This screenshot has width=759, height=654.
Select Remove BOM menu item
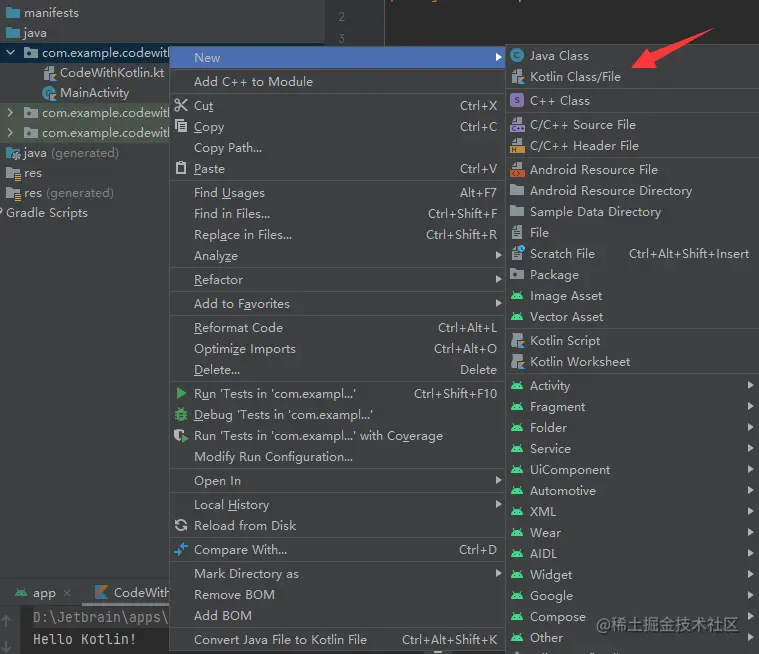point(337,594)
